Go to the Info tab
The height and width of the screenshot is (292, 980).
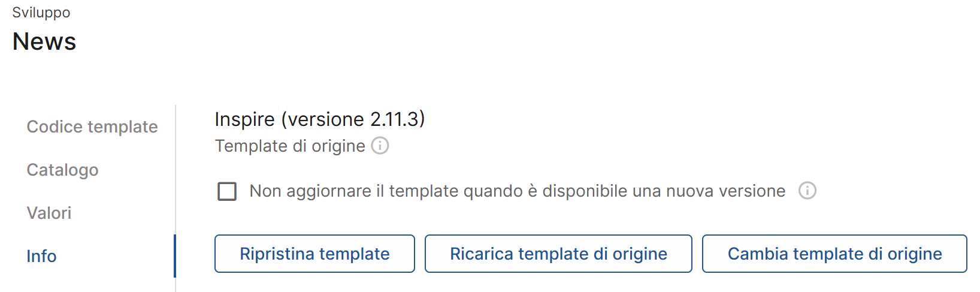tap(41, 256)
